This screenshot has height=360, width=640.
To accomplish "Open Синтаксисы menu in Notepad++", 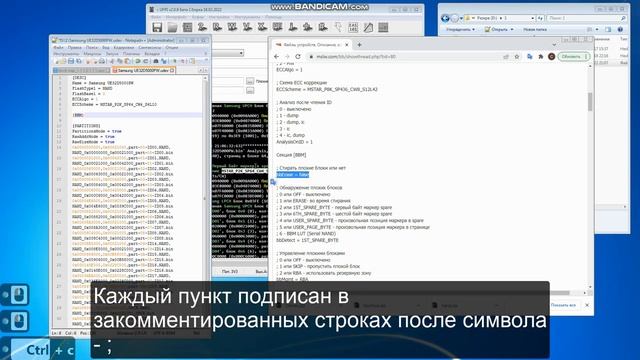I will click(149, 47).
